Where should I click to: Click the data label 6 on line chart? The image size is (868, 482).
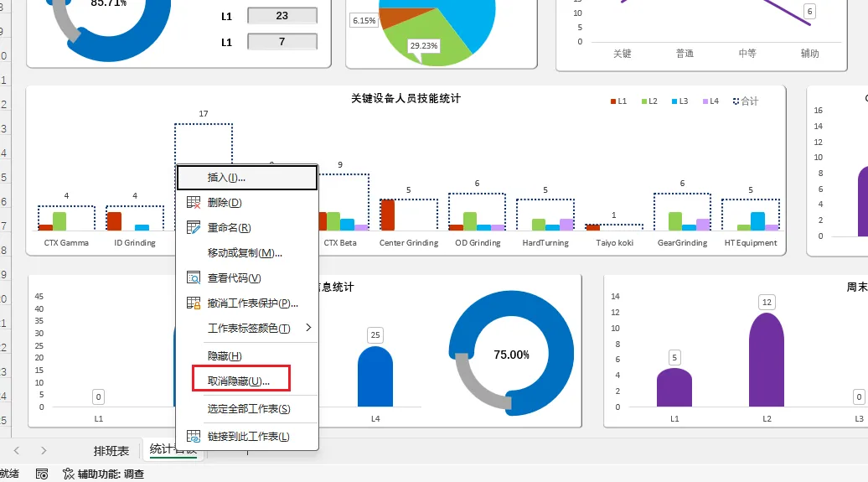810,11
